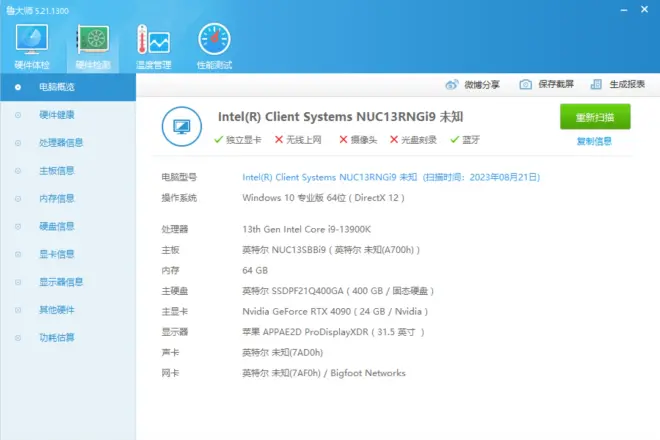The image size is (660, 440).
Task: Click the red X beside 摄像头
Action: (343, 139)
